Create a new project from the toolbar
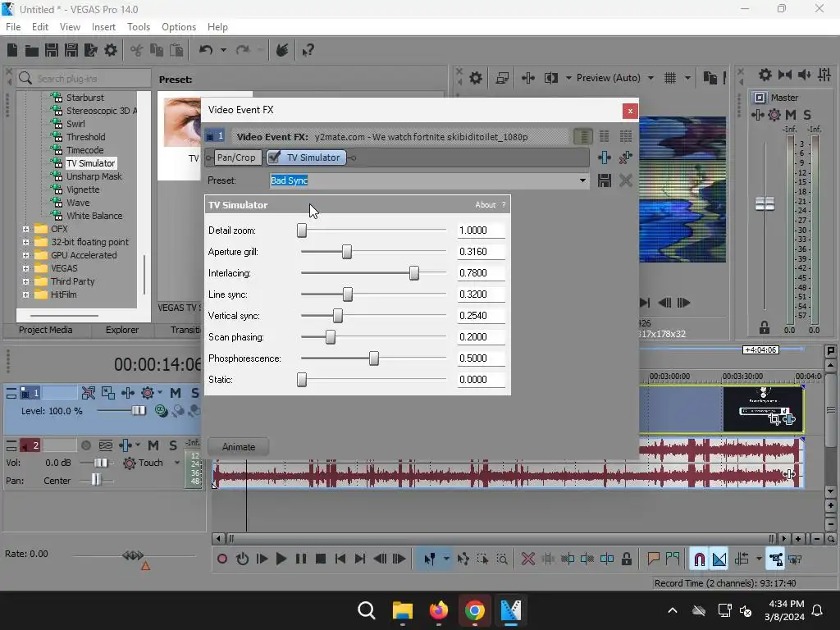This screenshot has width=840, height=630. pyautogui.click(x=12, y=50)
